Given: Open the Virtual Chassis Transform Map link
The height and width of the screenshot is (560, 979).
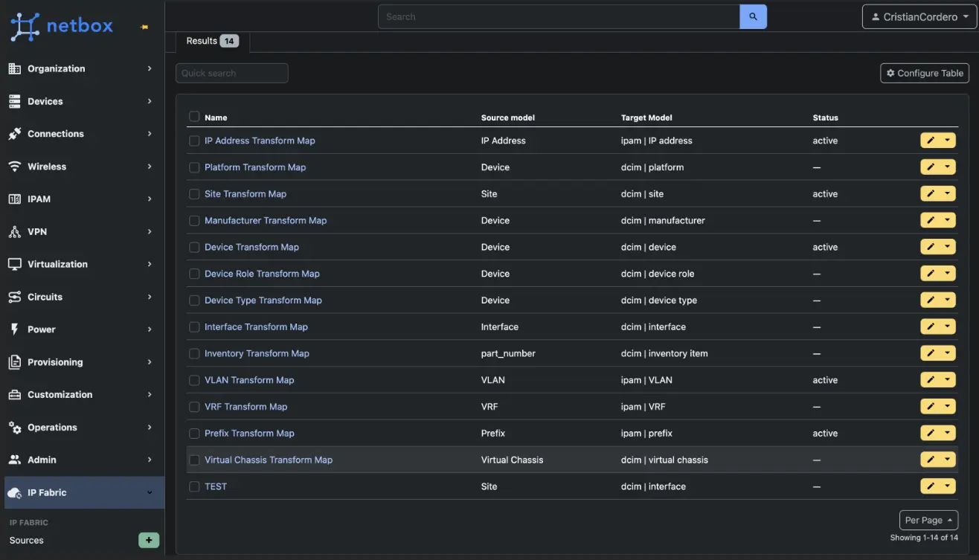Looking at the screenshot, I should (x=269, y=460).
